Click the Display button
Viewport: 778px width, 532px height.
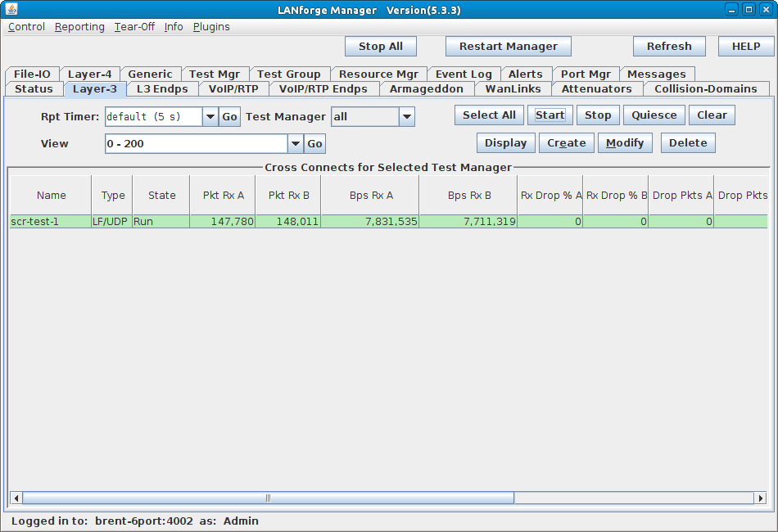pyautogui.click(x=505, y=142)
